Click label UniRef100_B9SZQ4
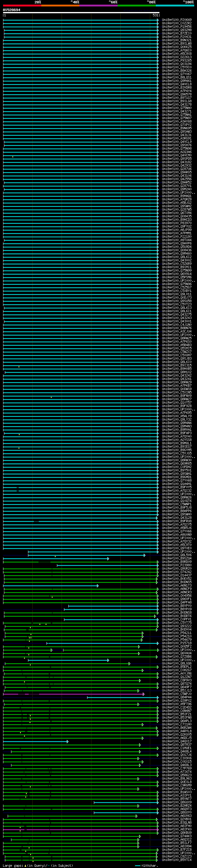The image size is (197, 868). (177, 558)
